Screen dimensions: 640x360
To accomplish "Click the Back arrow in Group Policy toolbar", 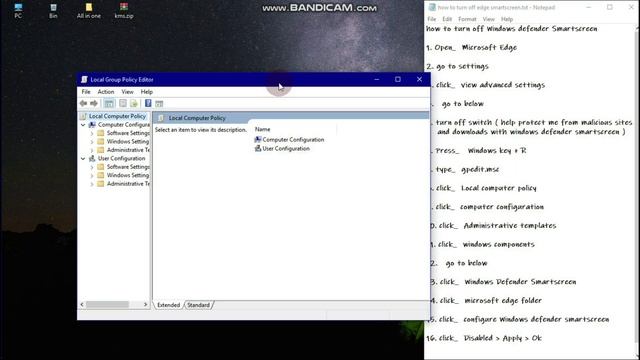I will point(84,104).
